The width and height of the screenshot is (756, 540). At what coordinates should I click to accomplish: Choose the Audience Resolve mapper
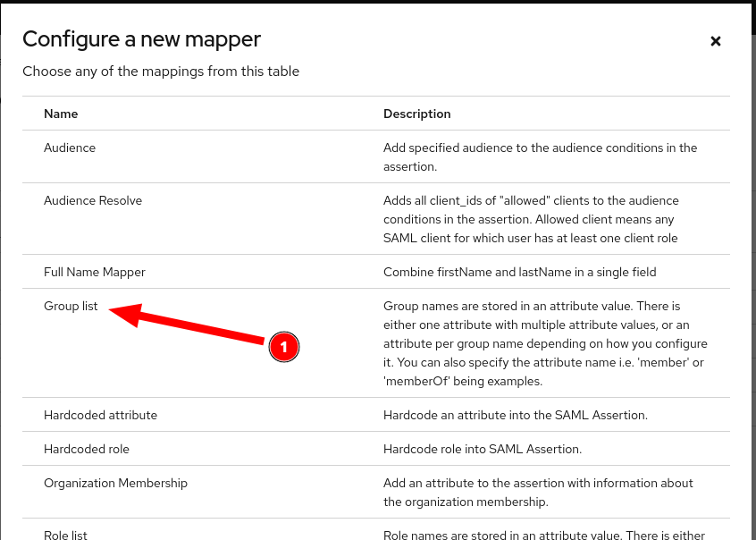93,200
